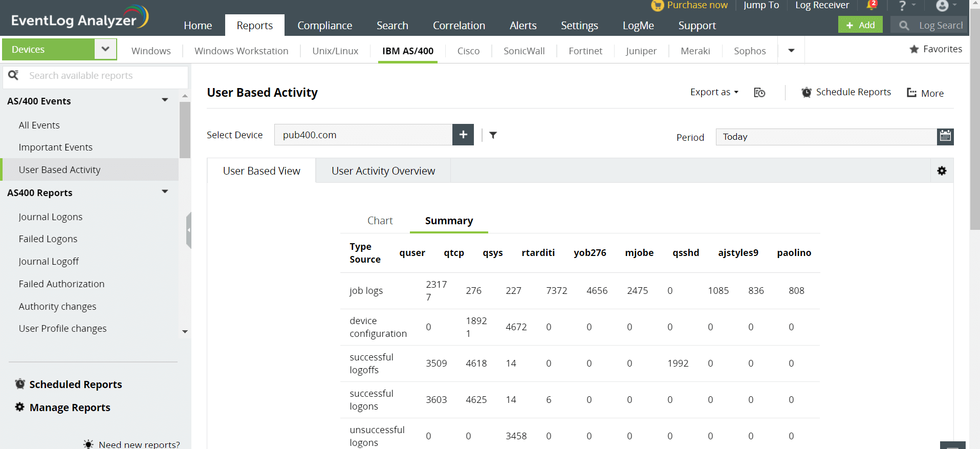Click the EventLog Analyzer logo
The width and height of the screenshot is (980, 449).
[x=80, y=17]
